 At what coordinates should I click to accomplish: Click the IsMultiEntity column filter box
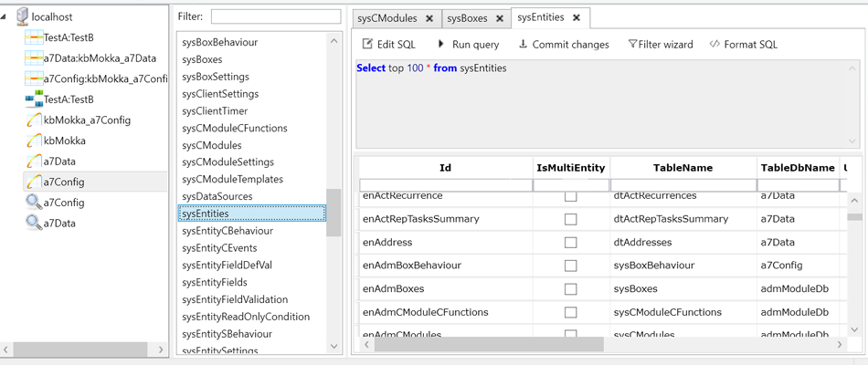(571, 184)
